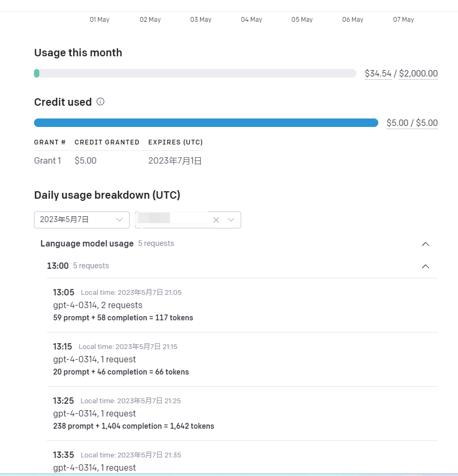Click the Language model usage heading
The image size is (458, 476).
[87, 244]
